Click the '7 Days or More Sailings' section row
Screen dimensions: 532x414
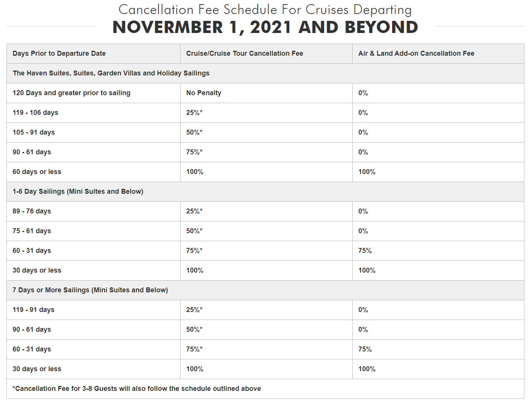(90, 290)
